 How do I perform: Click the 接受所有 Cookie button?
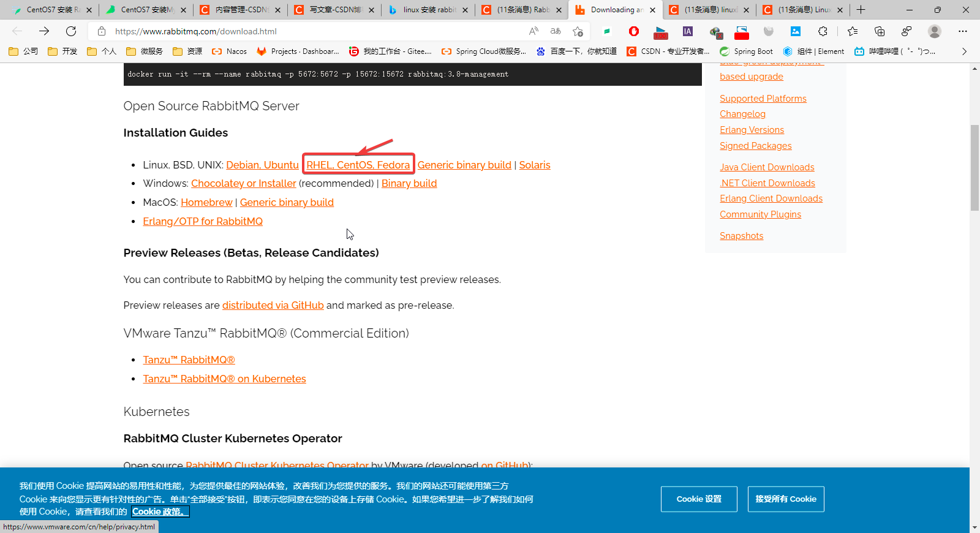point(786,499)
